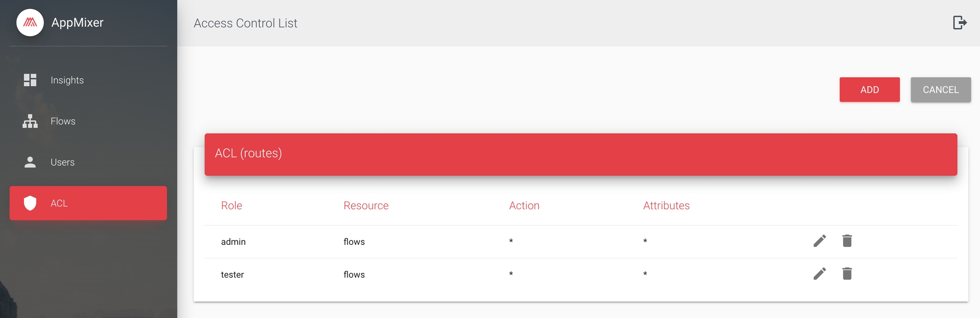Select the admin role cell in table
The width and height of the screenshot is (980, 318).
233,241
